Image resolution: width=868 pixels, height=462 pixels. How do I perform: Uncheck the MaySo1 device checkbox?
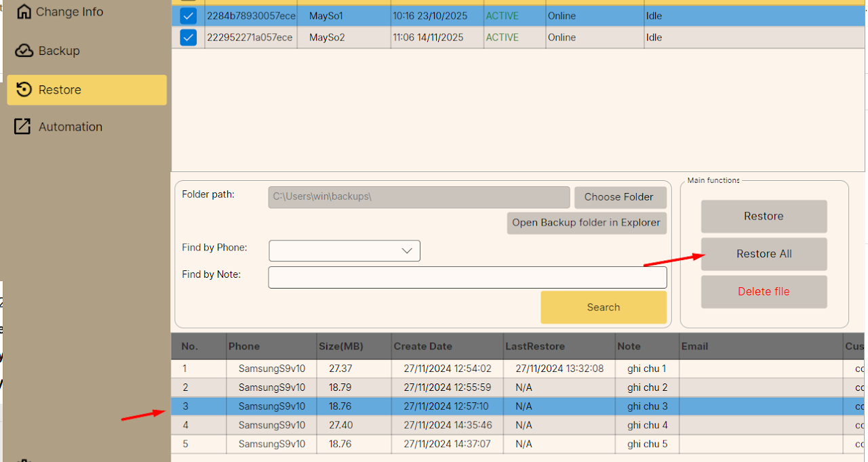click(x=188, y=16)
